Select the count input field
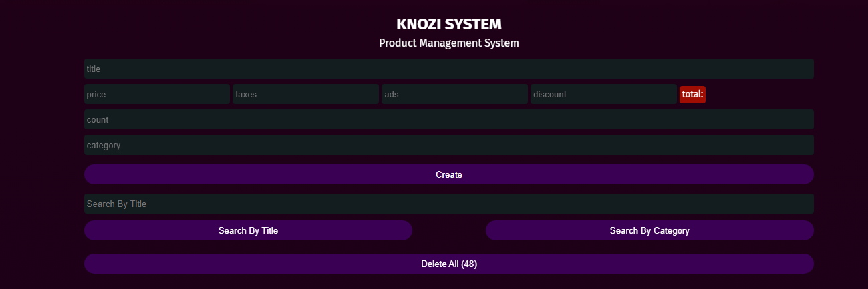Screen dimensions: 868x289 tap(448, 120)
